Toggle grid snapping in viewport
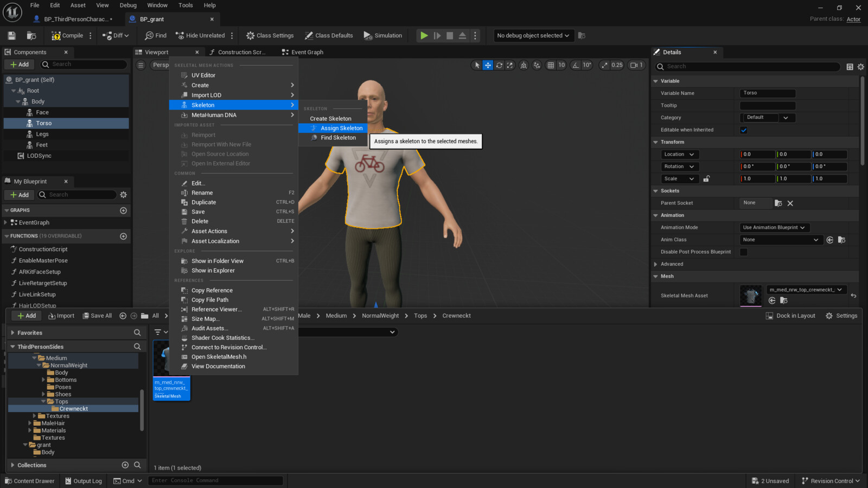The image size is (868, 488). [551, 65]
